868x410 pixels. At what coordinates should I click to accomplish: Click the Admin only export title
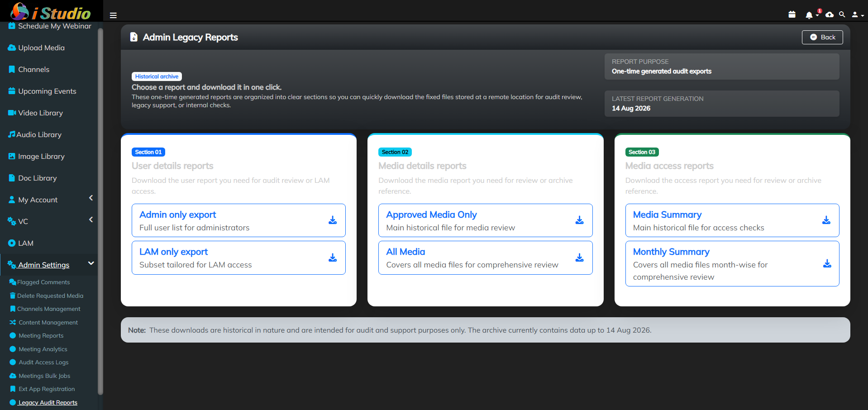click(177, 215)
